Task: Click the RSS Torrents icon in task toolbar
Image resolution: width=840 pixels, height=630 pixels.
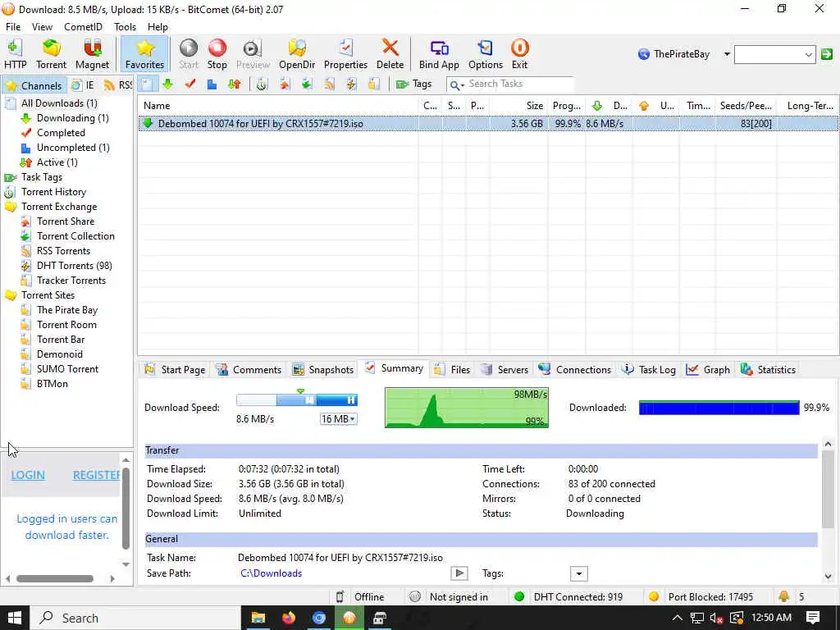Action: 329,84
